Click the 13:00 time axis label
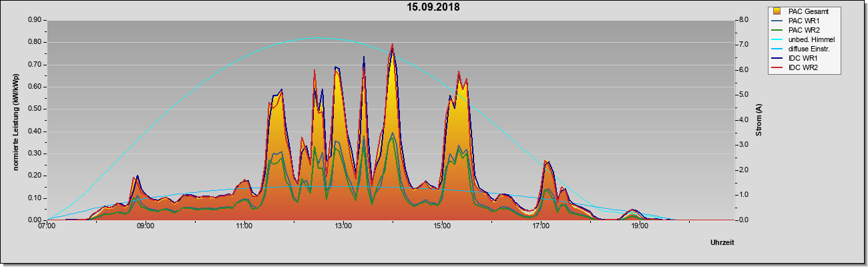 click(343, 226)
